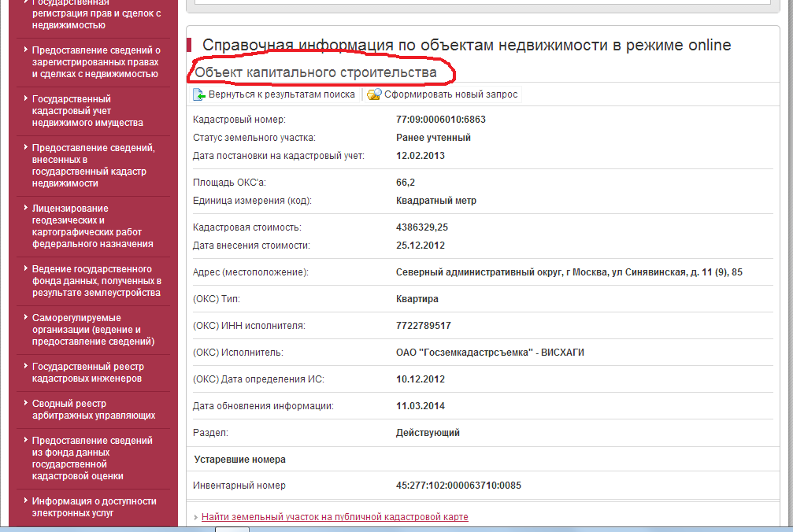The height and width of the screenshot is (532, 793).
Task: Click the back arrow icon beside Вернуться к результатам поиска
Action: [199, 95]
